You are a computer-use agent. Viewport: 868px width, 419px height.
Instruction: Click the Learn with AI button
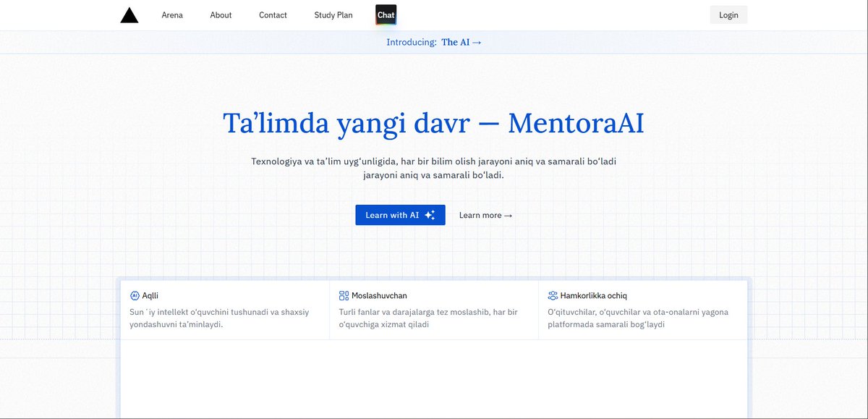400,215
